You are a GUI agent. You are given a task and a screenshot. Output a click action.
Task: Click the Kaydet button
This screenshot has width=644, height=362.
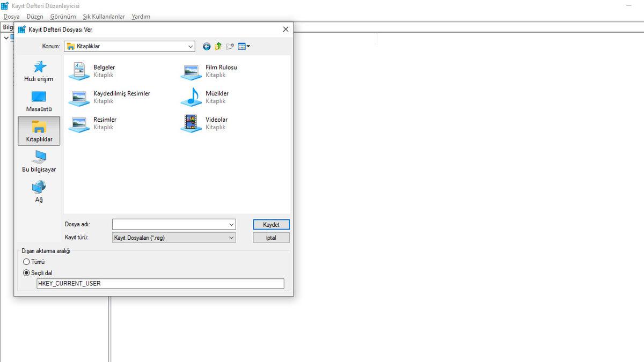pos(271,224)
